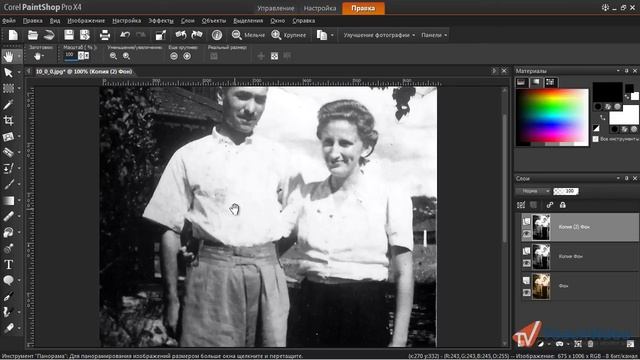Expand the Text-side speech bubble flyout arrow
Viewport: 640px width, 360px height.
pos(19,280)
